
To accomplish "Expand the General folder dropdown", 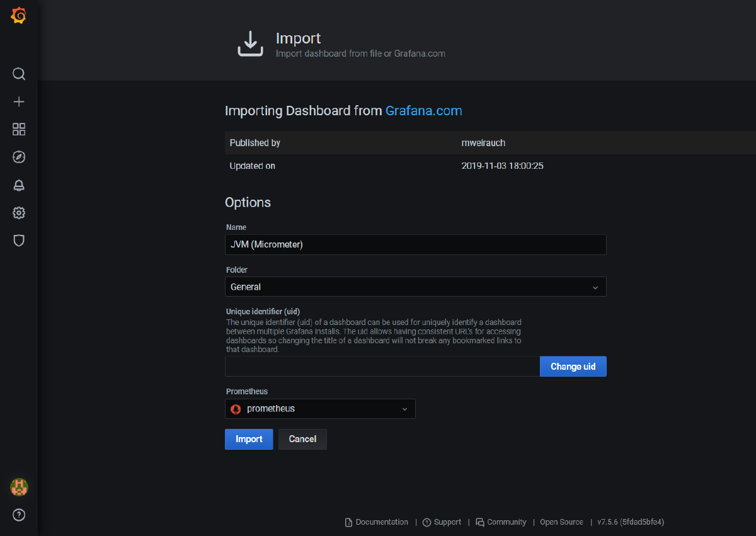I will point(415,287).
